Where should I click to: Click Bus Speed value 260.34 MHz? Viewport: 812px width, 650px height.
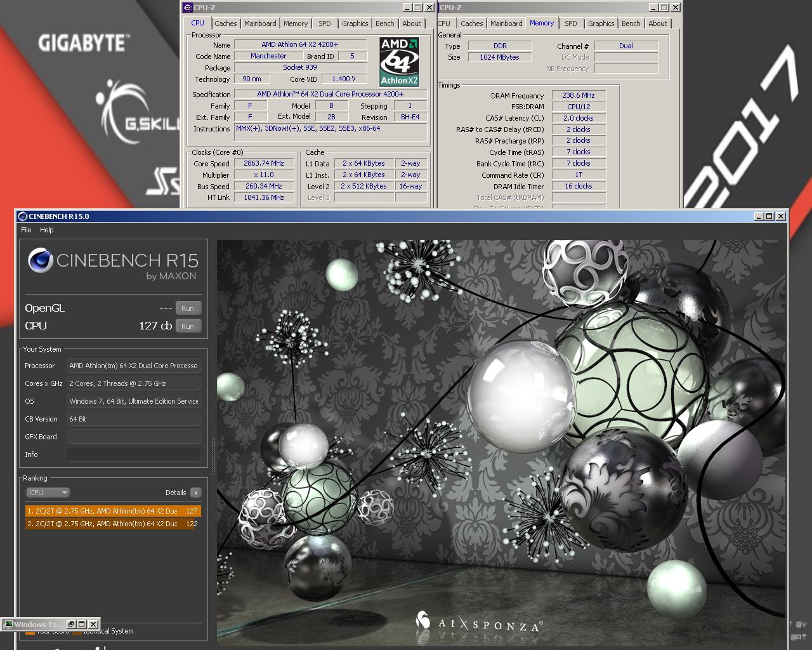(x=264, y=186)
